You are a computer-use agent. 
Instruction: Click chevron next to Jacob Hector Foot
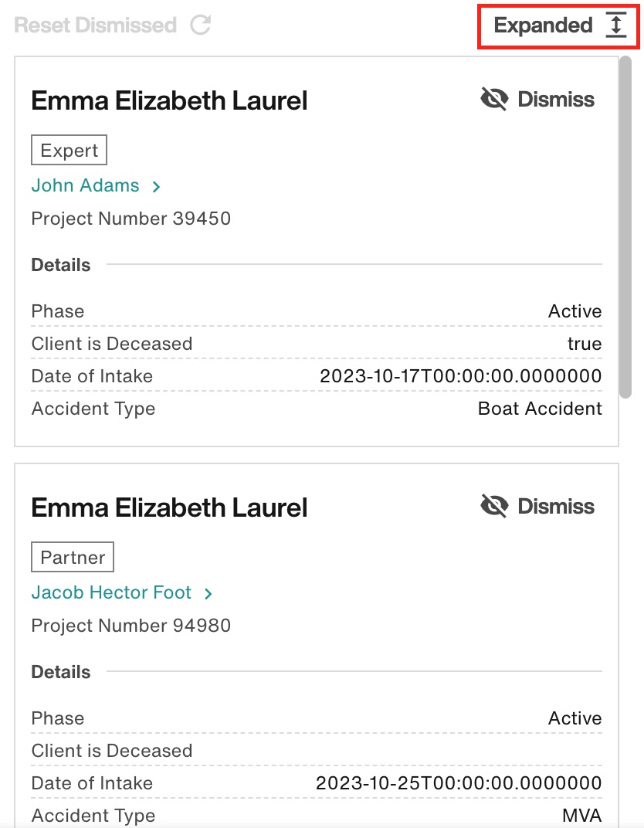click(x=208, y=593)
